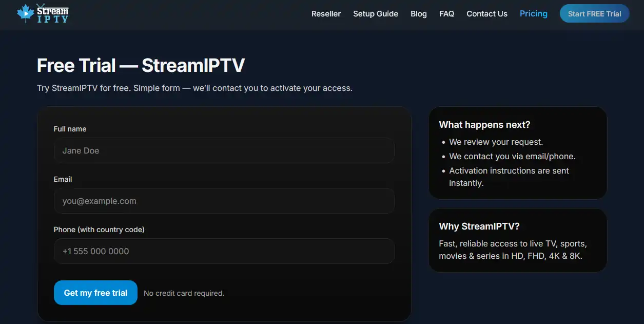This screenshot has width=644, height=324.
Task: Click the Why StreamIPTV? card title
Action: (x=479, y=226)
